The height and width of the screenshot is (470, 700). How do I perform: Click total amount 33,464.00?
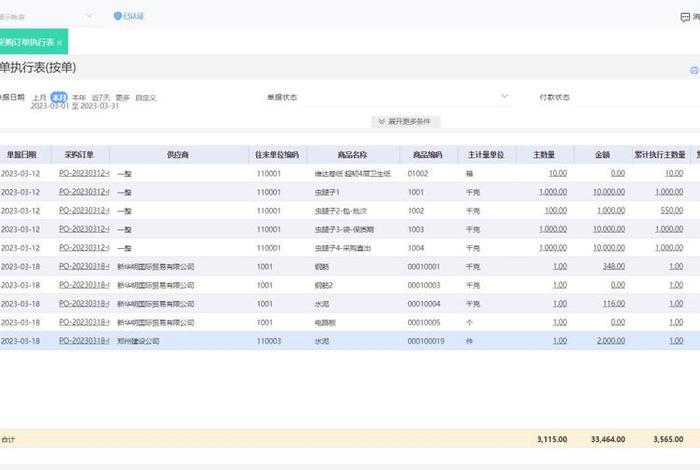[608, 439]
